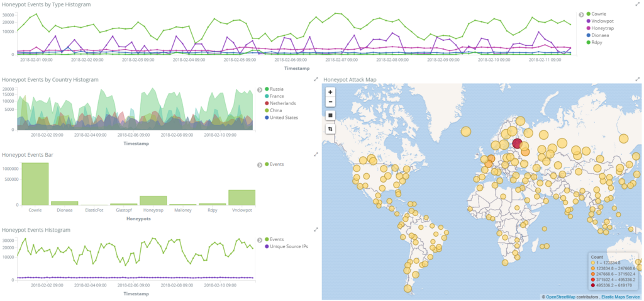Screen dimensions: 644x301
Task: Click the Vnclowpot bar in the Events Bar
Action: pyautogui.click(x=241, y=197)
